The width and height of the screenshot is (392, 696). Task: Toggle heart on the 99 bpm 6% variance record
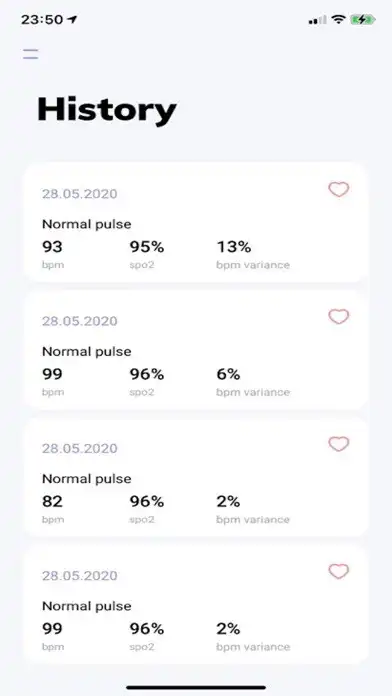coord(339,317)
